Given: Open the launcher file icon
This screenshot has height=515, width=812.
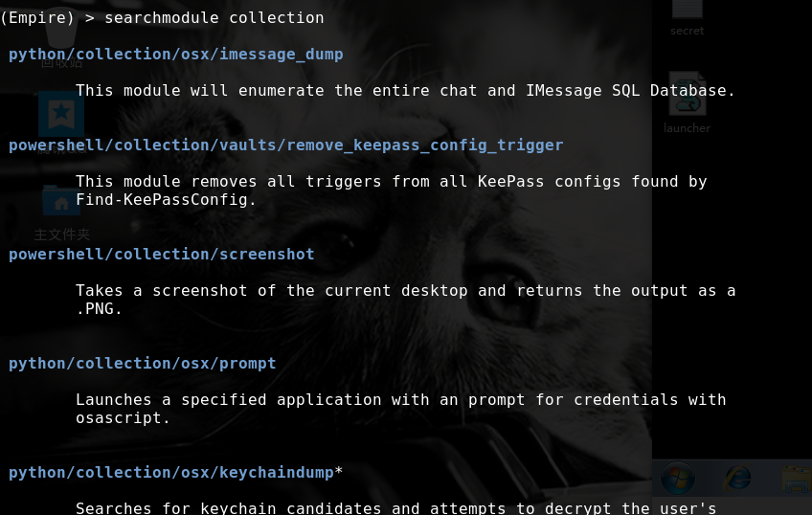Looking at the screenshot, I should tap(687, 96).
